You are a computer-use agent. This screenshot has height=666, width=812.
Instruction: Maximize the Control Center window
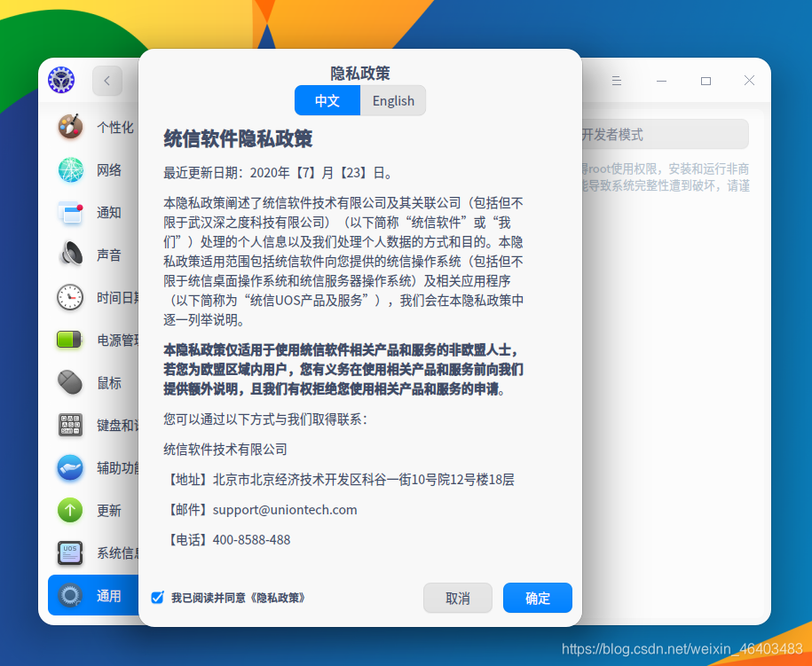[x=706, y=81]
